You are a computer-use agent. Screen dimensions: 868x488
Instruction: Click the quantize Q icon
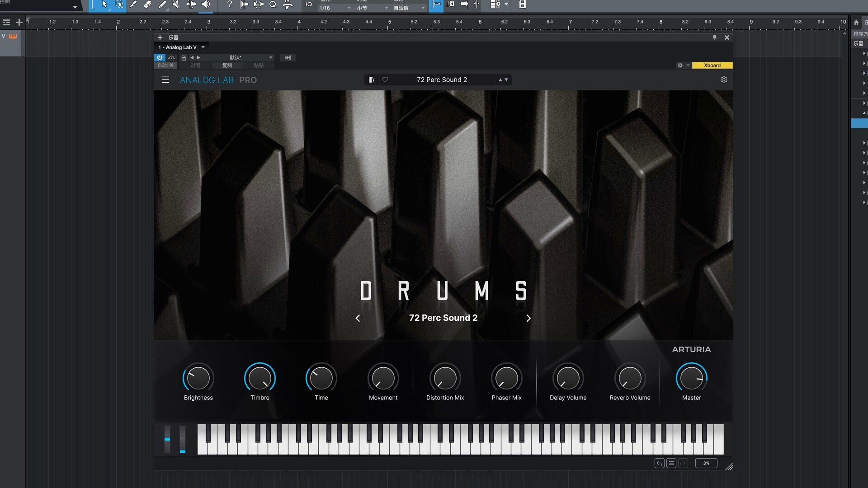[273, 5]
